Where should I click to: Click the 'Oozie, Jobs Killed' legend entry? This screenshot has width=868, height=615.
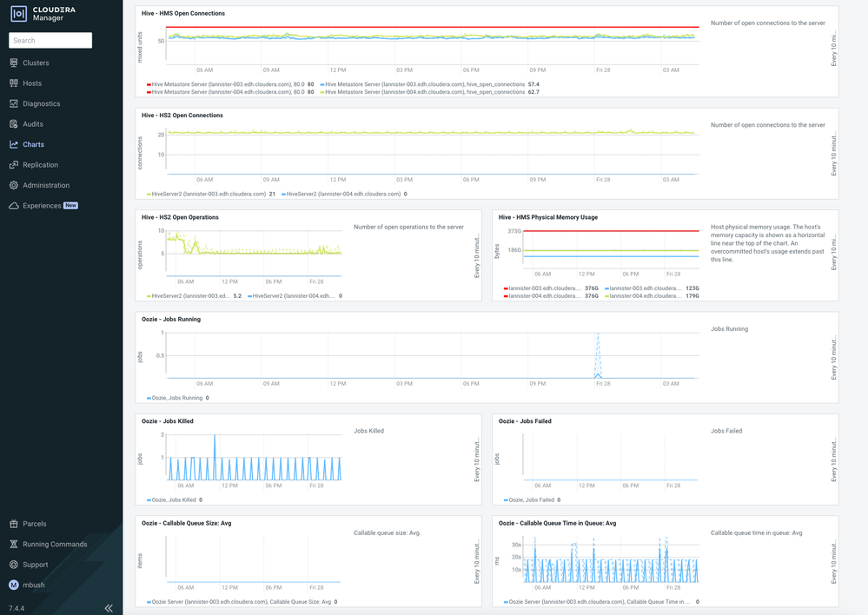(x=175, y=499)
